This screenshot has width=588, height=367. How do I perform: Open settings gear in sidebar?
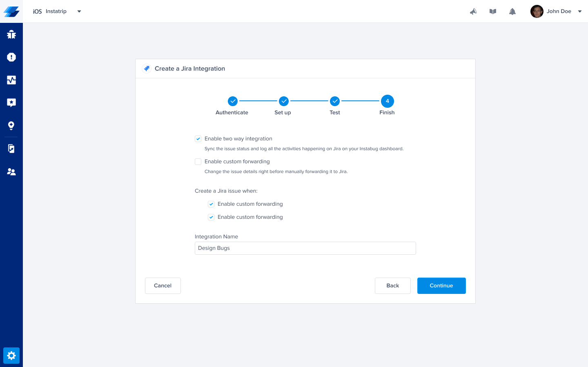click(11, 356)
